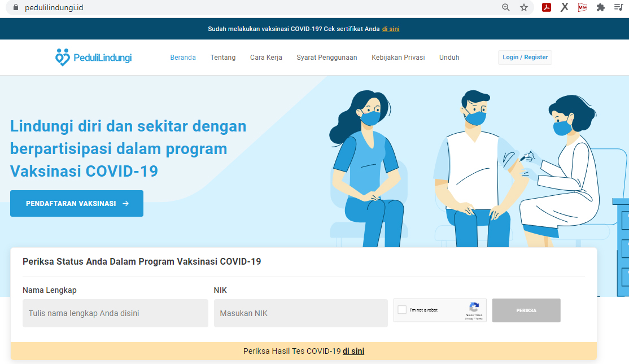629x364 pixels.
Task: Click PENDAFTARAN VAKSINASI button
Action: point(77,204)
